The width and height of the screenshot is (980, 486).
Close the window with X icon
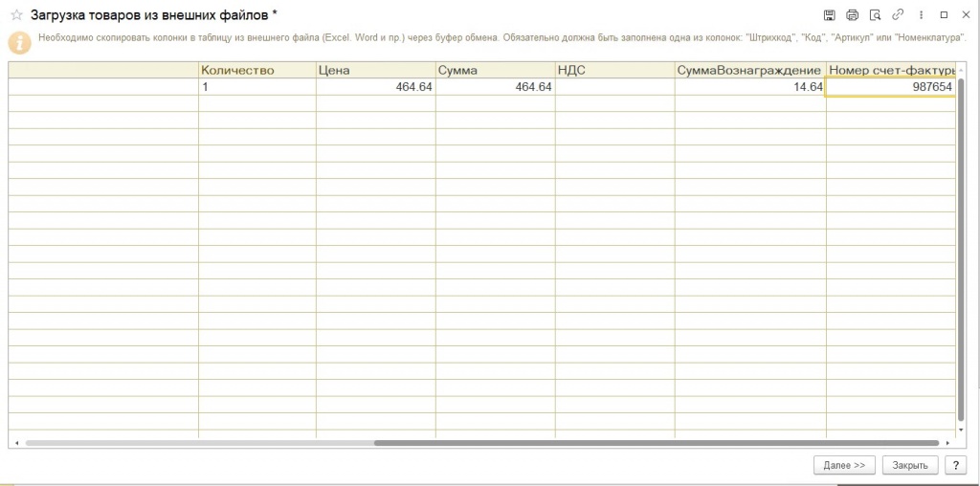[965, 15]
